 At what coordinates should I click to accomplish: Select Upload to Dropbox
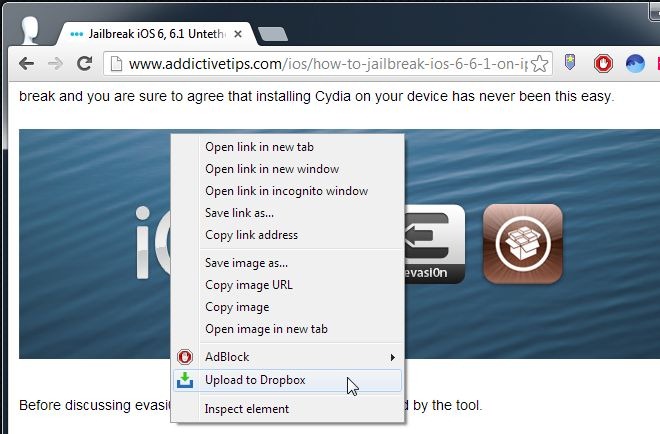(287, 380)
